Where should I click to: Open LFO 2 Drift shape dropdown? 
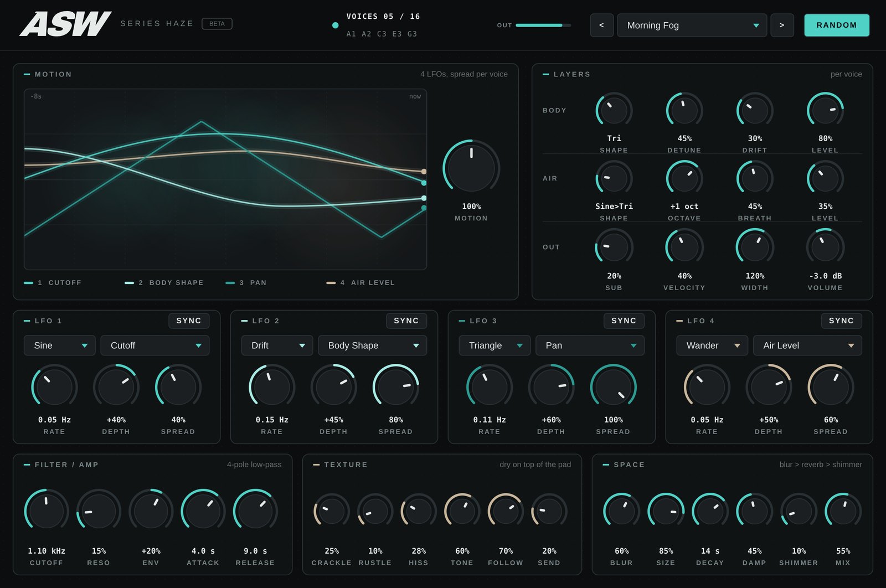pyautogui.click(x=277, y=345)
